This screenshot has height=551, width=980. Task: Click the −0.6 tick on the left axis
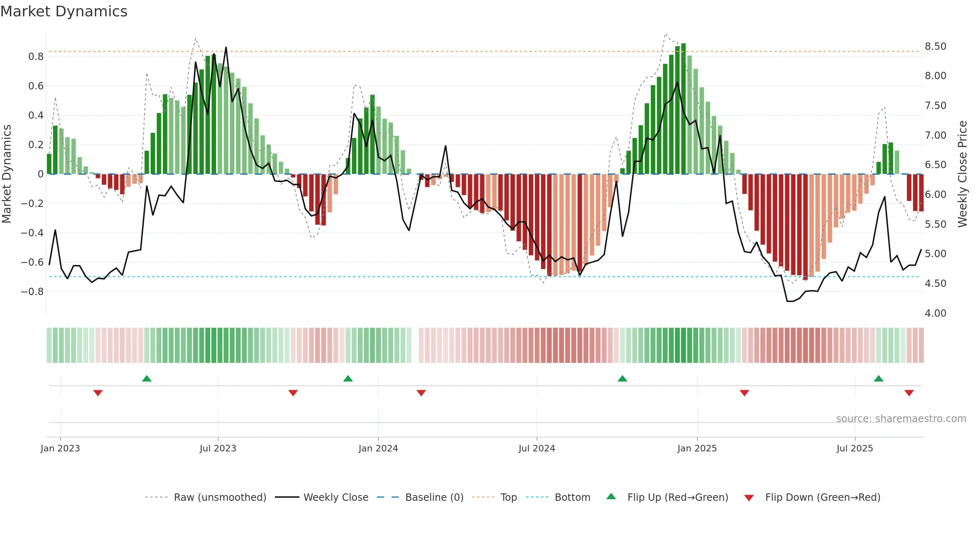(32, 262)
